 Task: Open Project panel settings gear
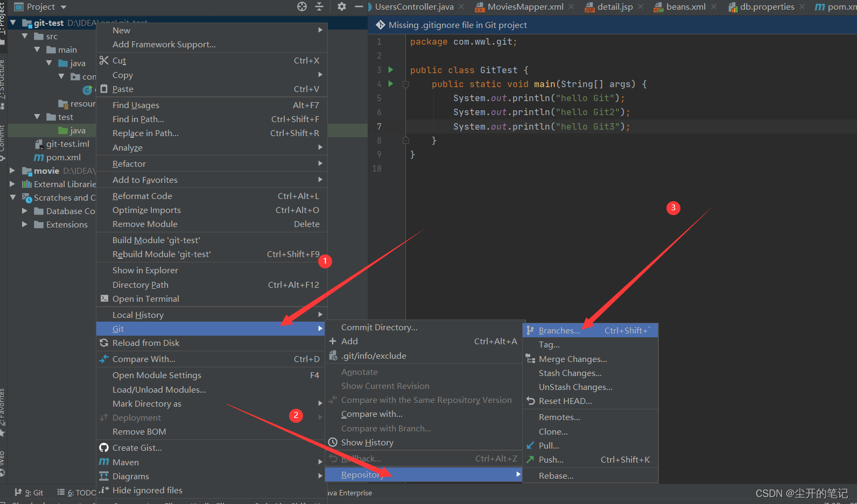coord(342,6)
